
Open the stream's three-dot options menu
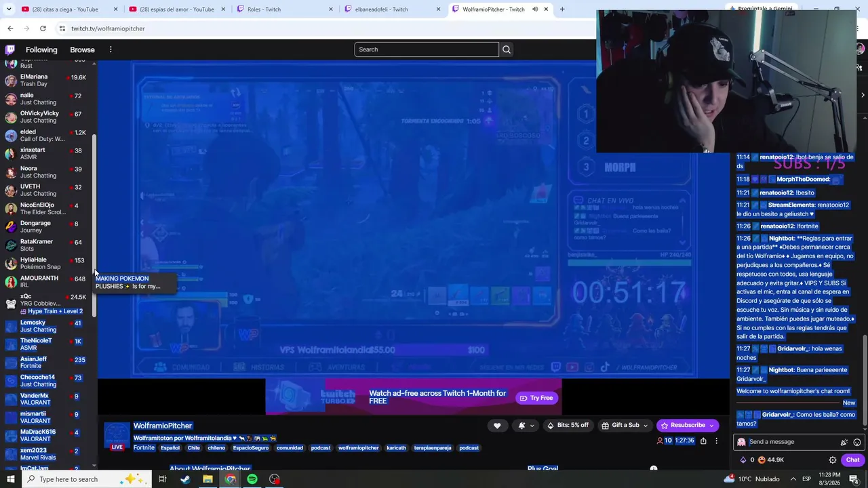point(716,441)
